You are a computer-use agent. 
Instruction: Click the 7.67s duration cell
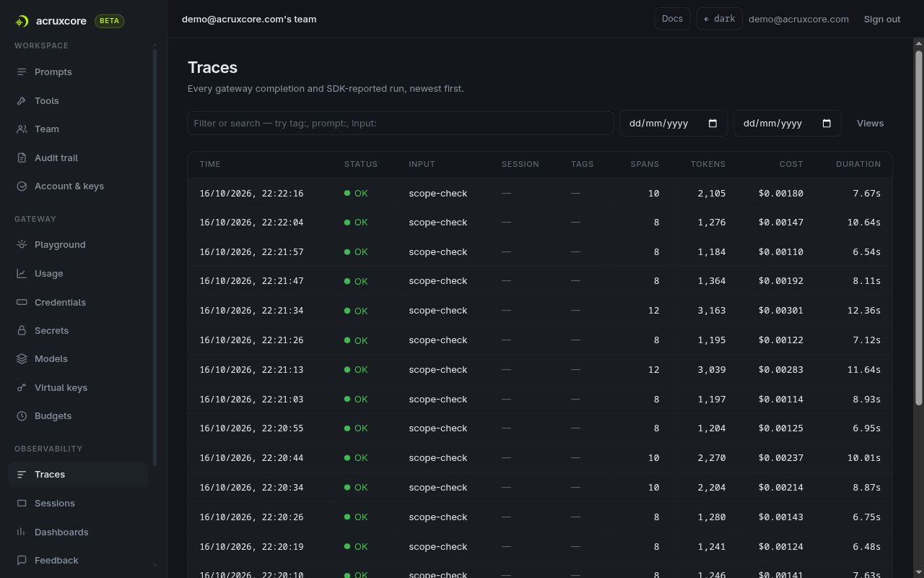pos(867,194)
